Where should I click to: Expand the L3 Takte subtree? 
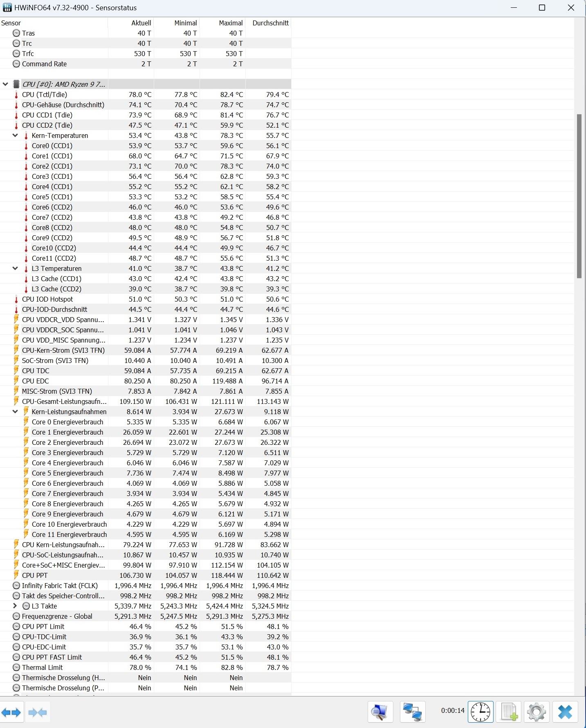[x=15, y=606]
